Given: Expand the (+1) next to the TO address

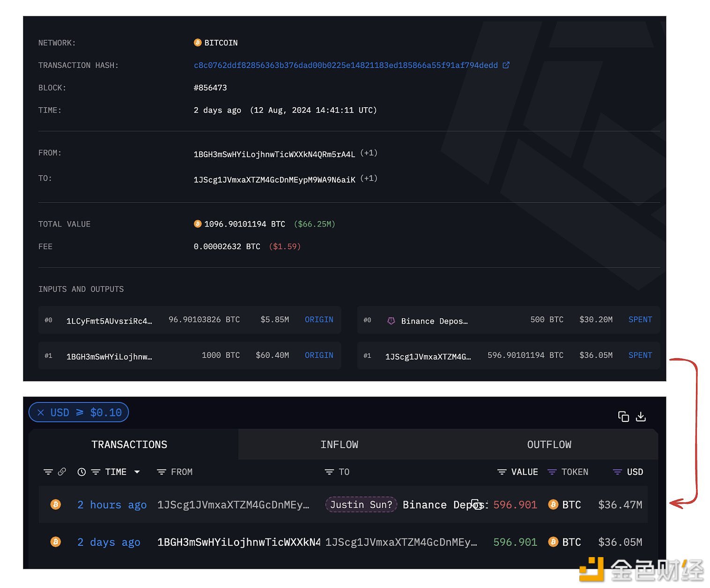Looking at the screenshot, I should click(369, 178).
